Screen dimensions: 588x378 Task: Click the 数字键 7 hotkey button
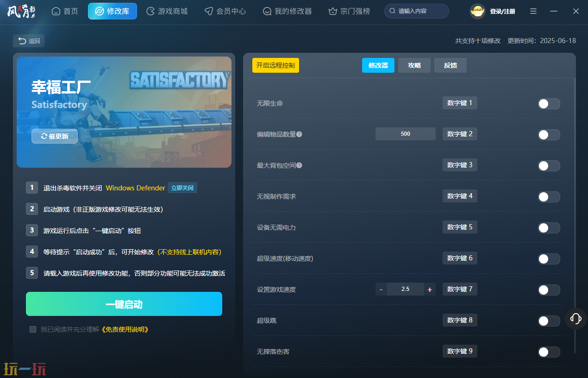(460, 289)
